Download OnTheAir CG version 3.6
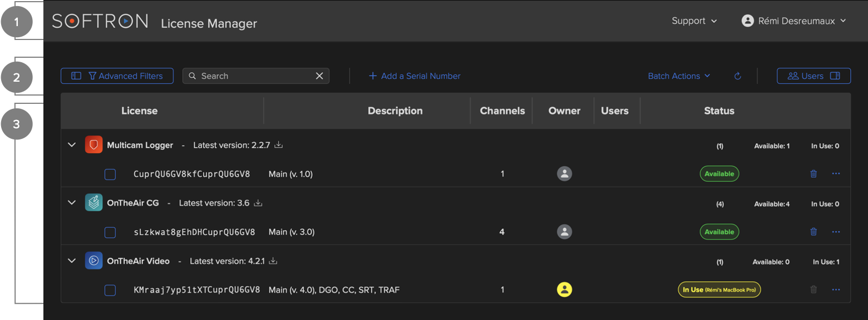The image size is (868, 320). click(x=258, y=203)
